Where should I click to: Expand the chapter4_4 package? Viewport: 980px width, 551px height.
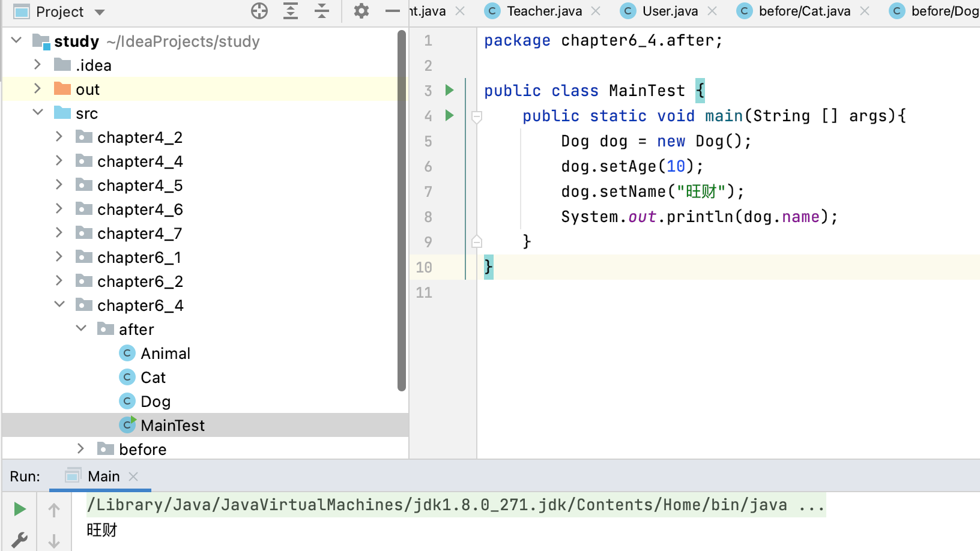pyautogui.click(x=59, y=160)
